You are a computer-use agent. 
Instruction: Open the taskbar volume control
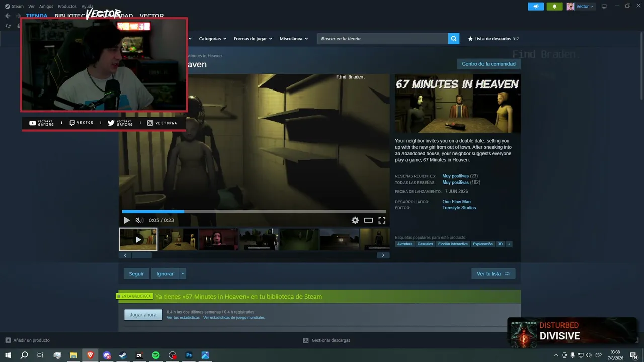click(589, 355)
